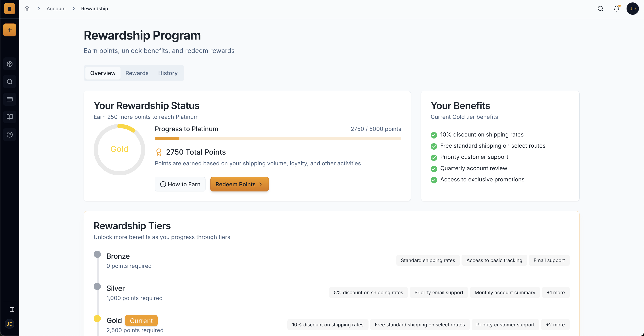The width and height of the screenshot is (644, 336).
Task: Click the sidebar search magnifier icon
Action: click(9, 82)
